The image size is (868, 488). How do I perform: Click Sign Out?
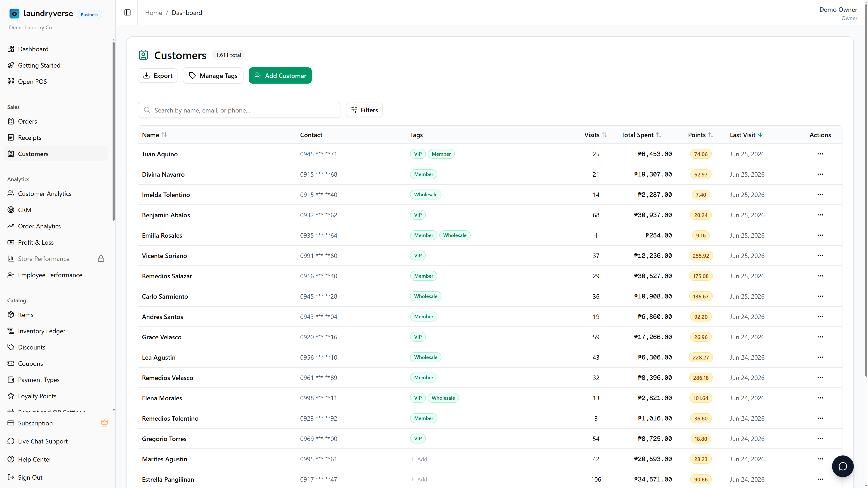[56, 477]
